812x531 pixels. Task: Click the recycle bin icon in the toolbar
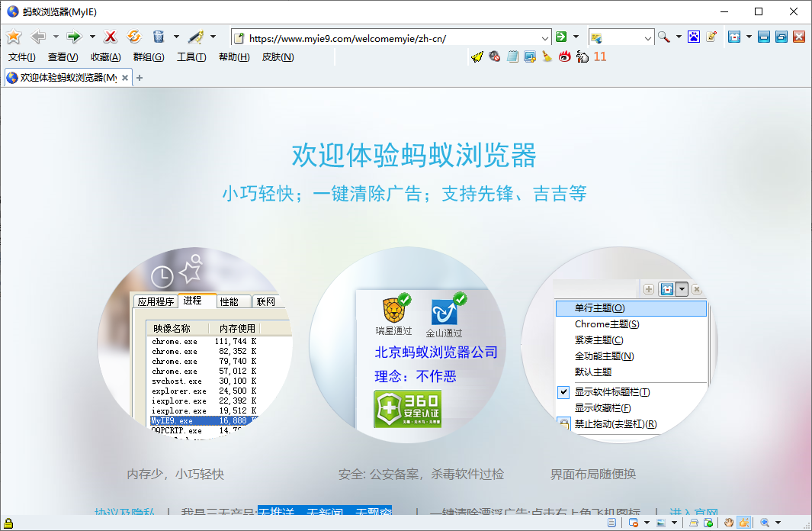[158, 37]
